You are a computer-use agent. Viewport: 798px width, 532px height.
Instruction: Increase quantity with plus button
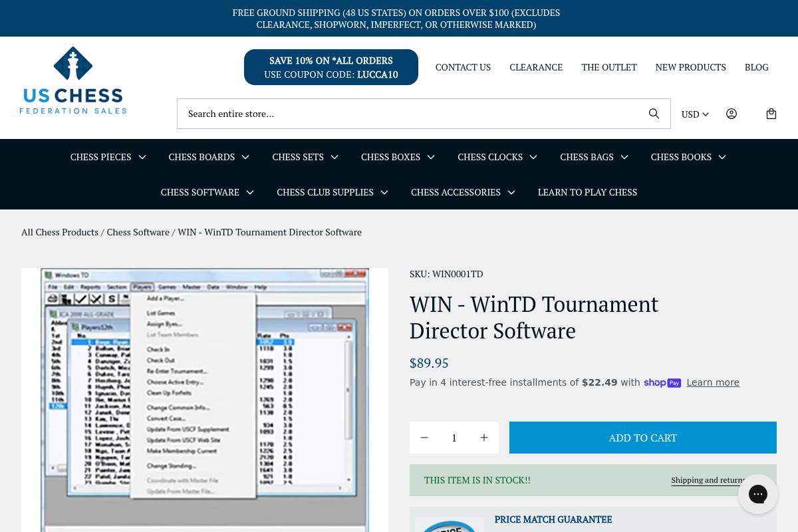click(x=484, y=438)
